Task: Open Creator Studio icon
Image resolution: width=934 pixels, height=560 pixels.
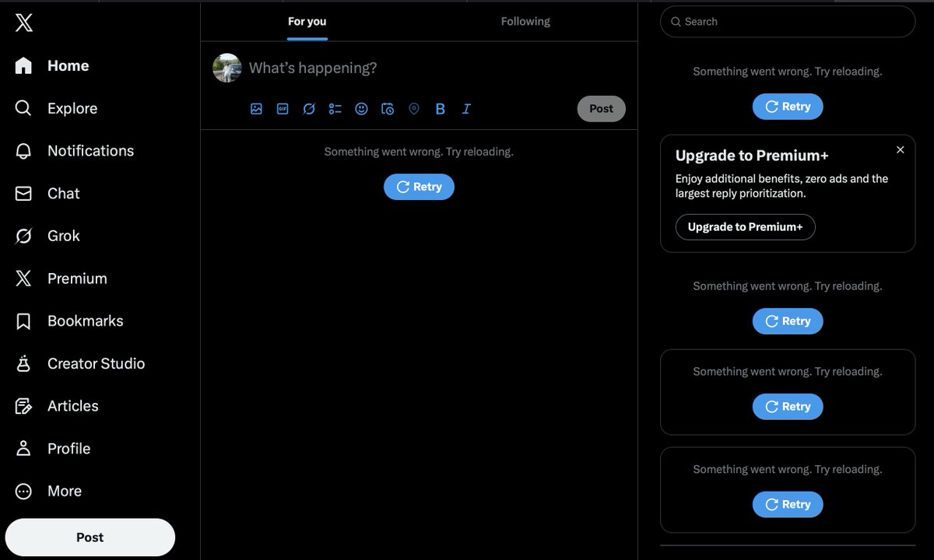Action: tap(23, 363)
